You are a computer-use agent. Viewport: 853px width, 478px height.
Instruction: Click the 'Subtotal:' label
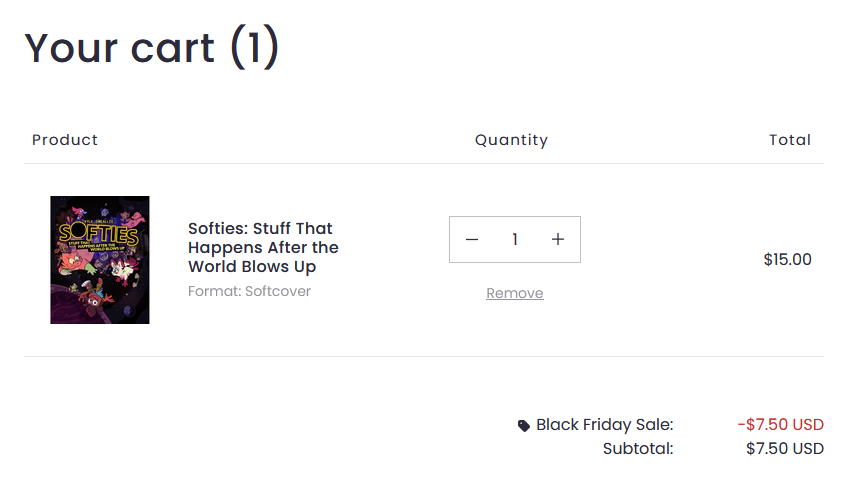(638, 449)
